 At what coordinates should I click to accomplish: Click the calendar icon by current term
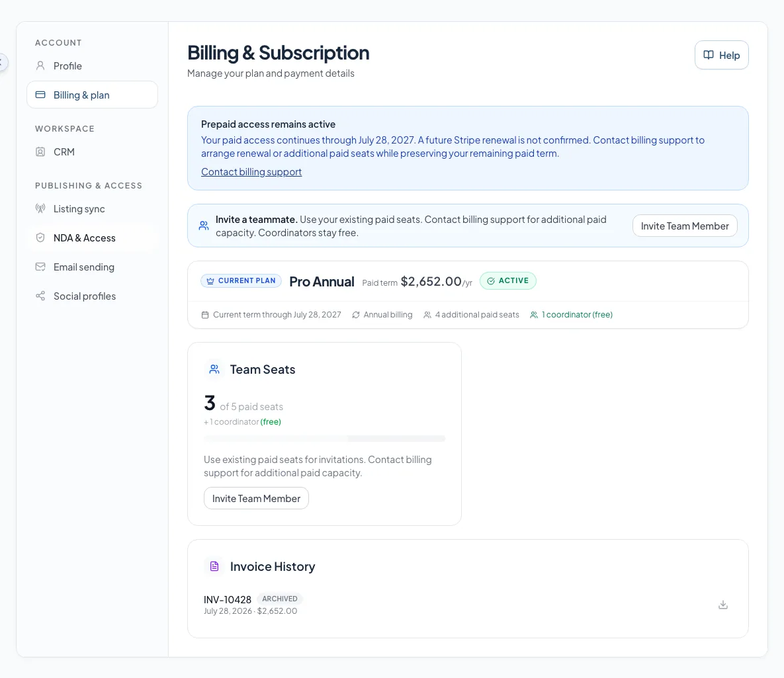click(205, 315)
